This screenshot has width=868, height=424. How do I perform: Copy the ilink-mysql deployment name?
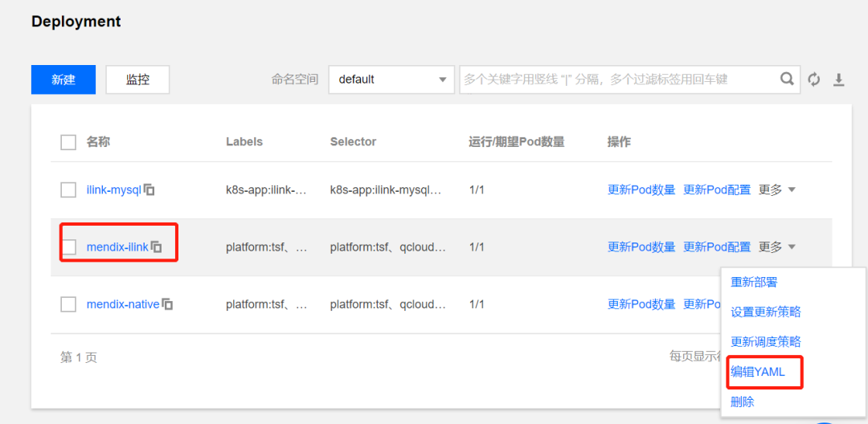pyautogui.click(x=149, y=190)
